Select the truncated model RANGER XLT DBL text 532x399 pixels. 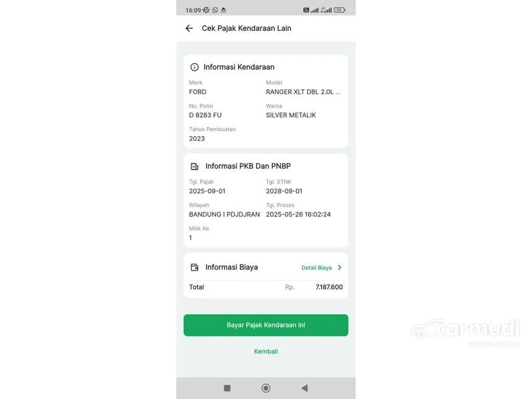pos(303,92)
